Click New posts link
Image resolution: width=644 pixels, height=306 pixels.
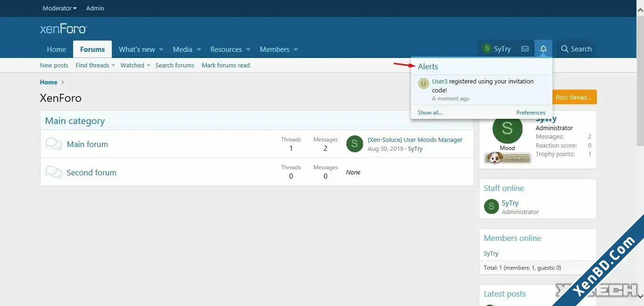click(54, 66)
